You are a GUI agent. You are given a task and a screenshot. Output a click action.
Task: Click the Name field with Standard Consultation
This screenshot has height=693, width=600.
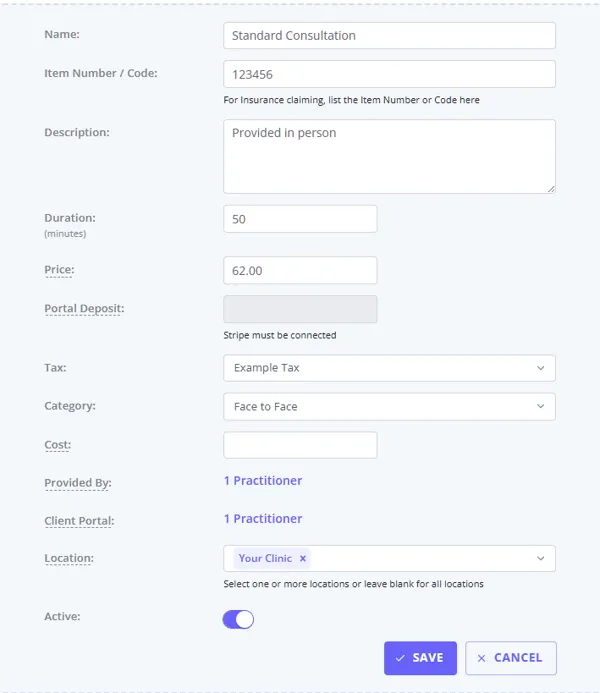(x=389, y=35)
